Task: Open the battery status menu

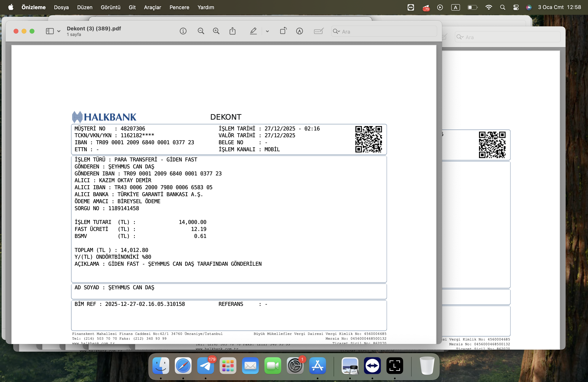Action: (x=472, y=7)
